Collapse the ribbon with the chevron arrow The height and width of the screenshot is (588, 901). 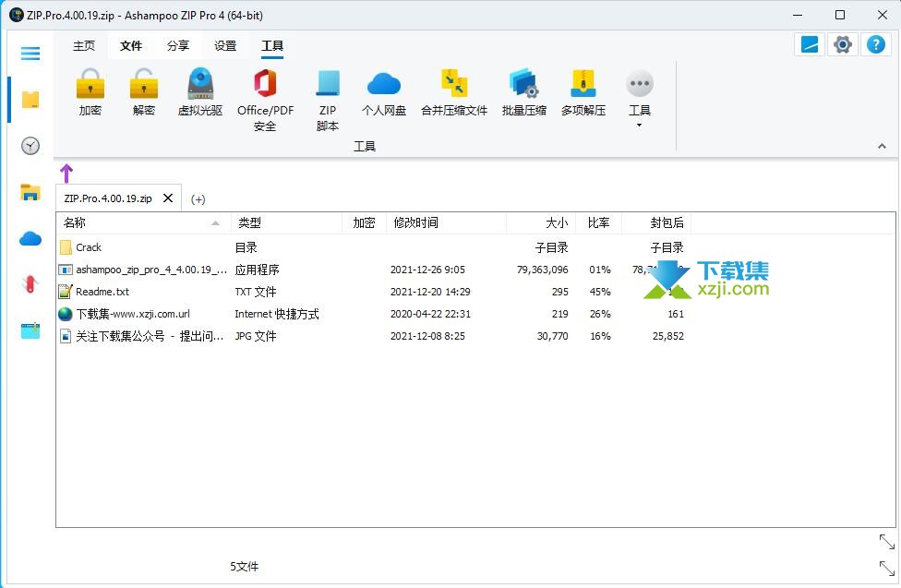coord(882,147)
